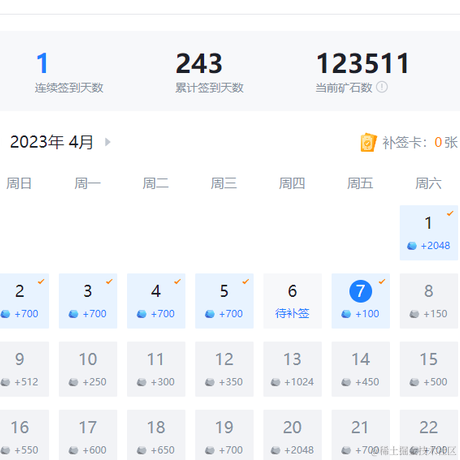Click 待补签 link on day 6

tap(292, 313)
